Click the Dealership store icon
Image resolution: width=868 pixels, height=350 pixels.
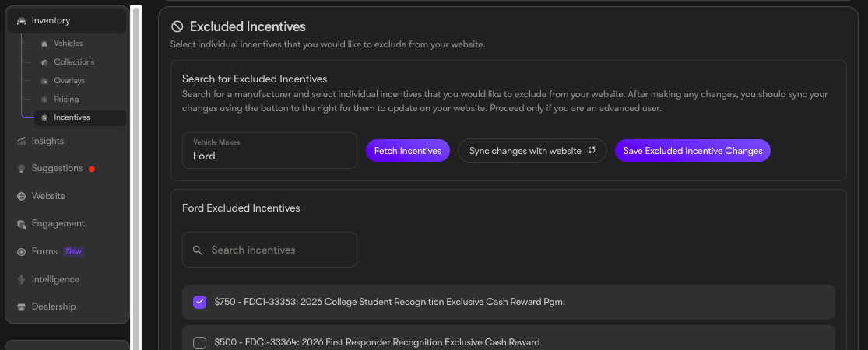point(22,307)
